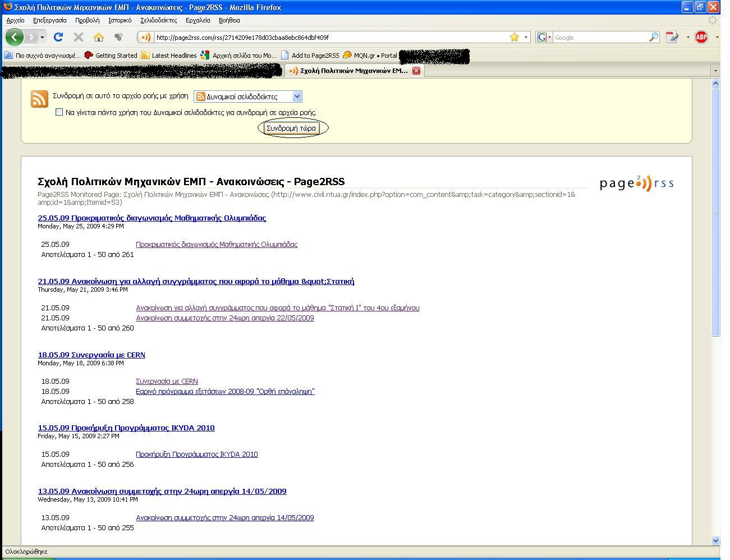Enable always use Δυναμικοί σελιδοδείκτες checkbox
Screen dimensions: 730x560
(x=59, y=112)
